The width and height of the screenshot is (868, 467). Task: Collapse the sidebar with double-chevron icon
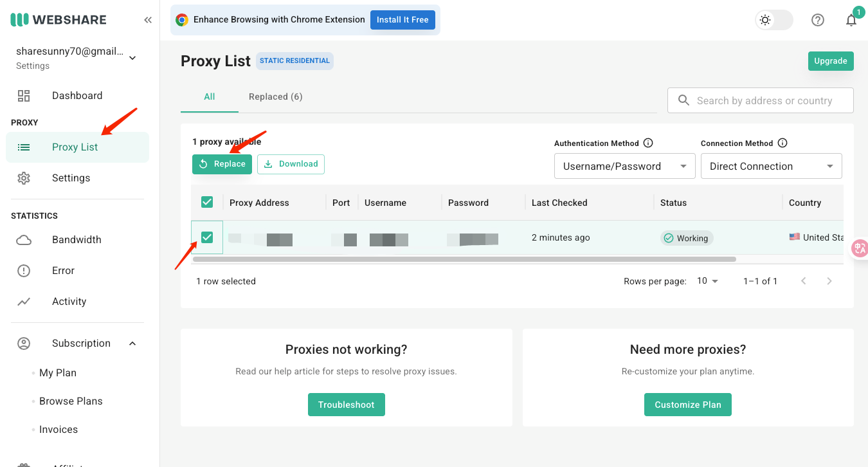point(148,20)
